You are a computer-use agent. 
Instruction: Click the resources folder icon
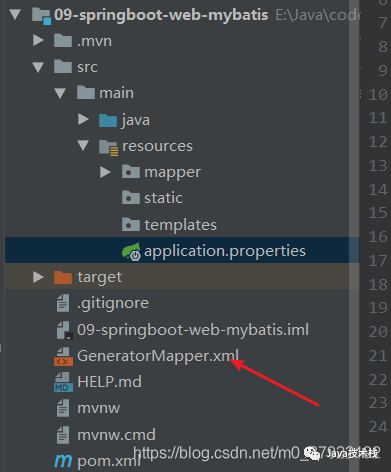[x=108, y=147]
